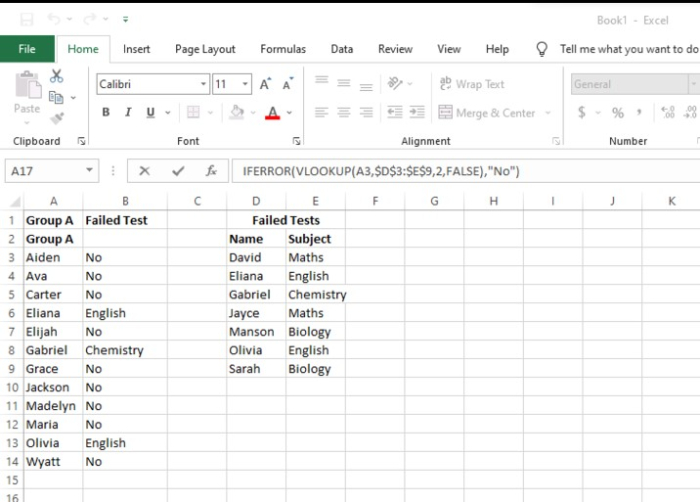Expand the Underline style arrow
Screen dimensions: 700x502
coord(168,113)
